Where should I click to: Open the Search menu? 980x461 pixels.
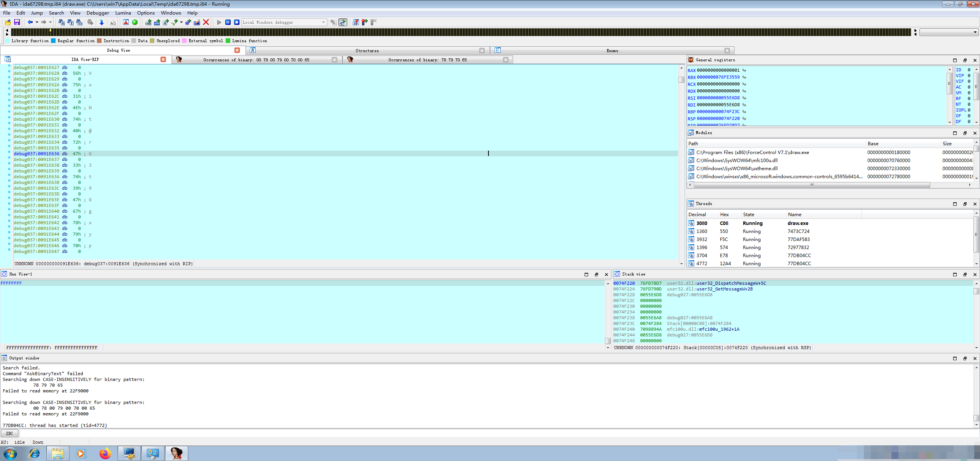click(x=56, y=13)
